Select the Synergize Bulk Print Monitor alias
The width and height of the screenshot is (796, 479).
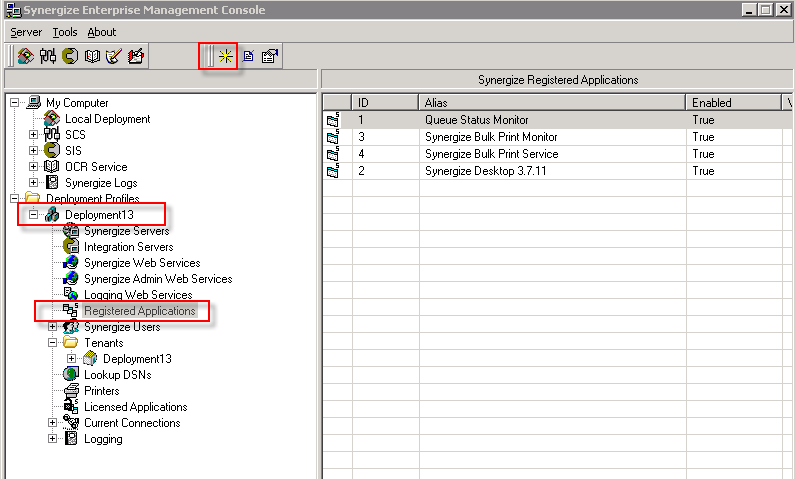[491, 137]
